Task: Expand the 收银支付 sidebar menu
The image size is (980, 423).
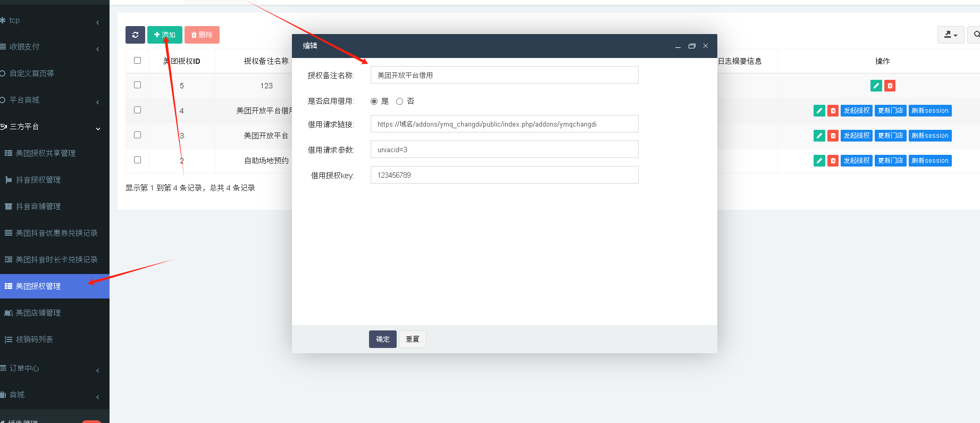Action: 55,47
